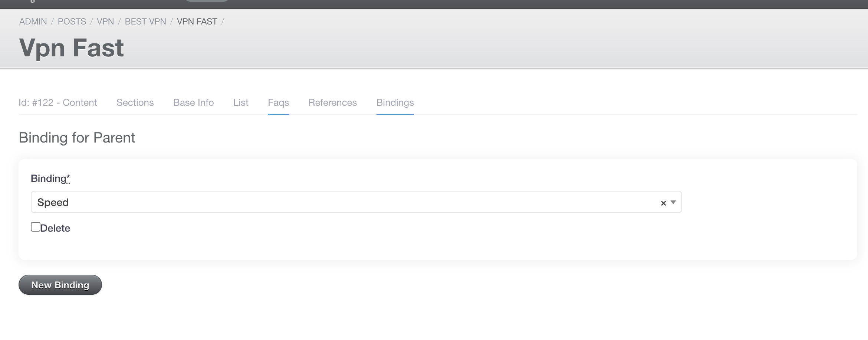Clear the Speed binding selection
The height and width of the screenshot is (340, 868).
click(x=663, y=203)
